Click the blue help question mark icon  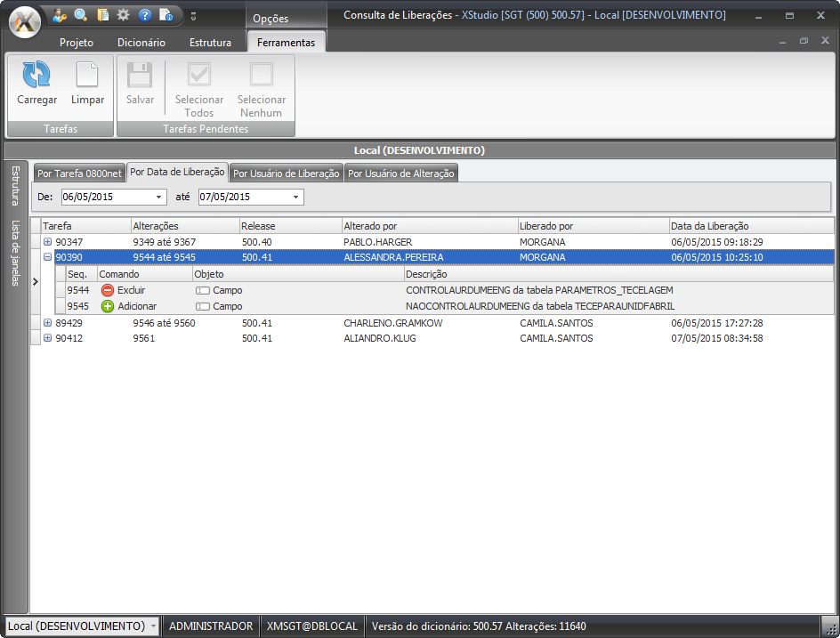(145, 15)
